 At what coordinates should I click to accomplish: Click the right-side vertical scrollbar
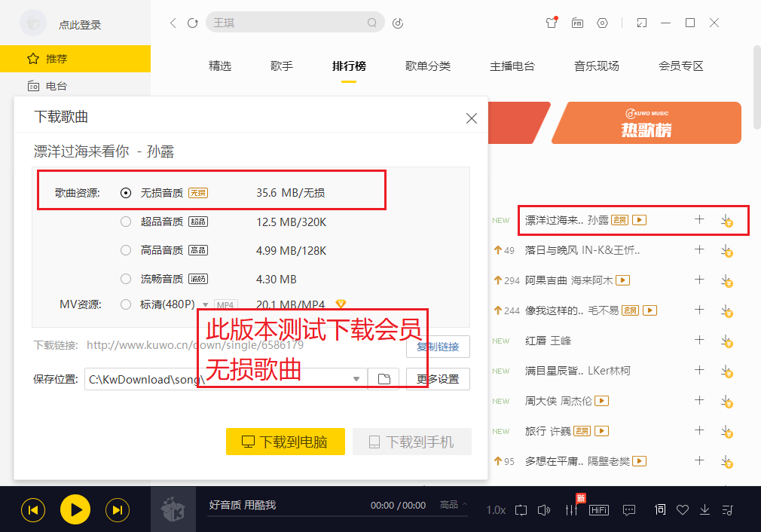(x=756, y=87)
